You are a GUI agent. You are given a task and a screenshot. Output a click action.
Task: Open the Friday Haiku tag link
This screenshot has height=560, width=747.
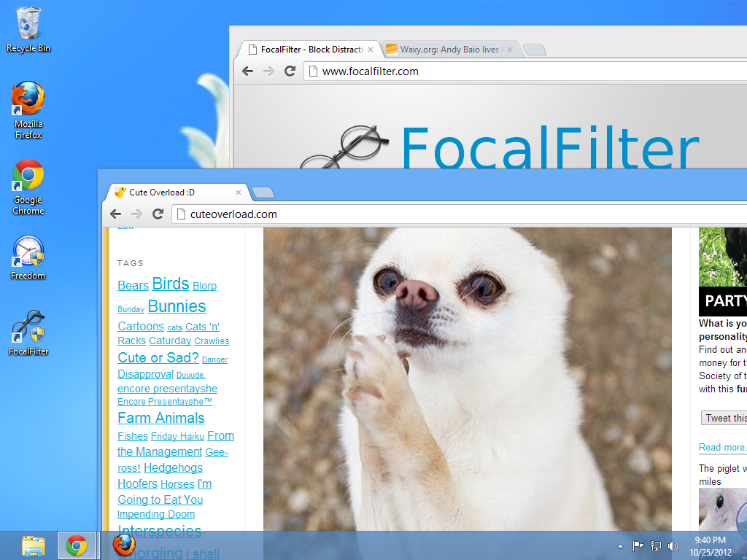(178, 436)
